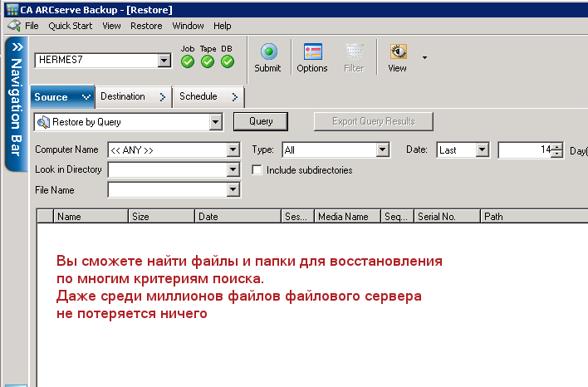Click the Media Name column header
This screenshot has width=588, height=387.
(347, 217)
